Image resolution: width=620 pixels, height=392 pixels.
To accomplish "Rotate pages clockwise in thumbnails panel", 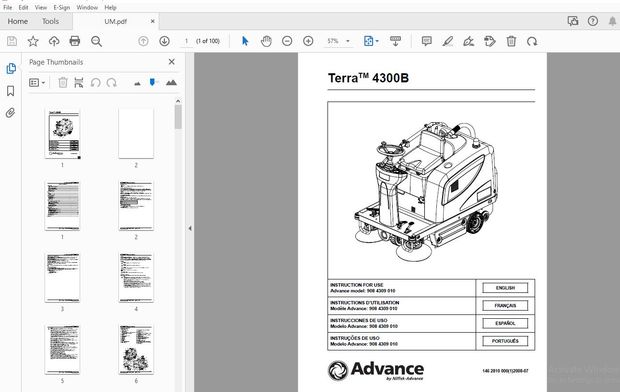I will point(112,82).
